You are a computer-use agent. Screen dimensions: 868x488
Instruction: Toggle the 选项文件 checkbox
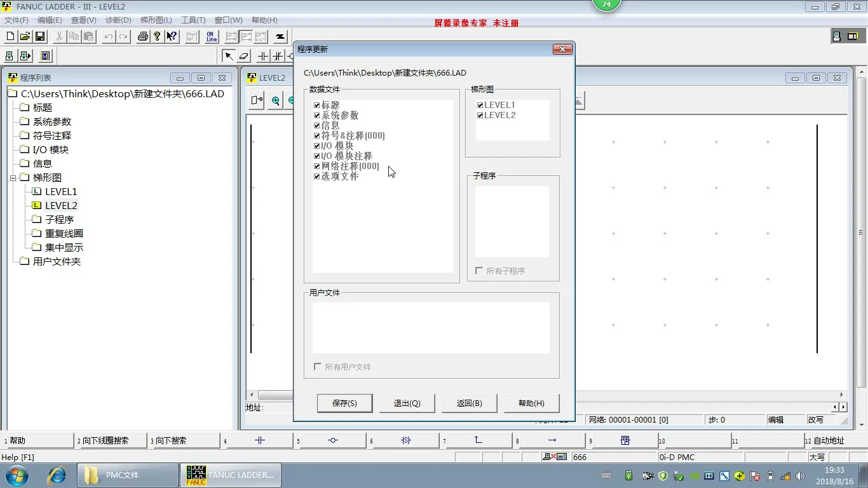pyautogui.click(x=317, y=177)
